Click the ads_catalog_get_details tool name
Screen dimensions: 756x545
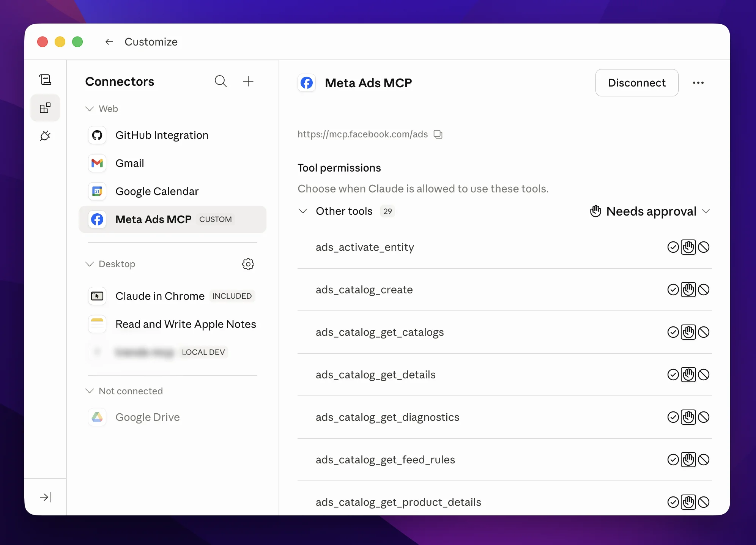375,375
